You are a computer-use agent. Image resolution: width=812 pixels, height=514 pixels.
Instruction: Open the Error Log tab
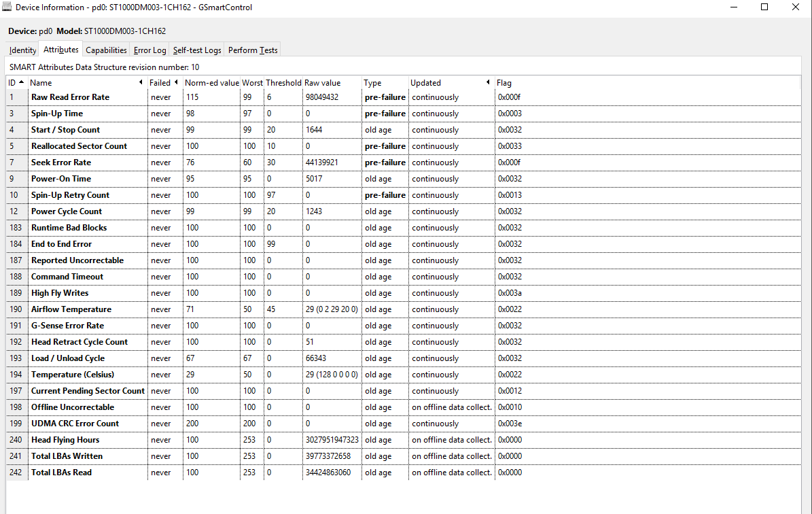pos(149,50)
